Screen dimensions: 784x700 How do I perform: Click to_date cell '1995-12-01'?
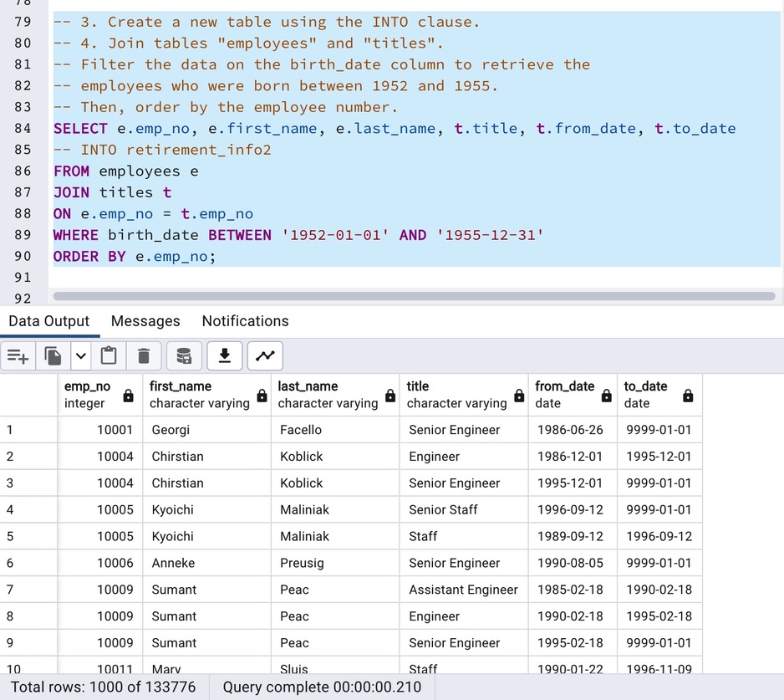tap(660, 457)
